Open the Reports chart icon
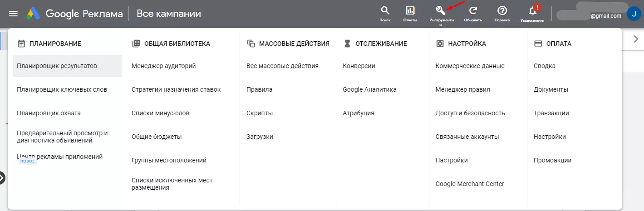Viewport: 644px width, 211px height. click(410, 10)
